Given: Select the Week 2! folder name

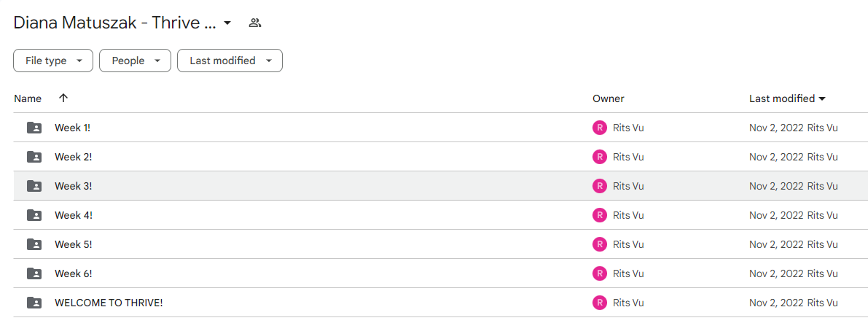Looking at the screenshot, I should 73,157.
